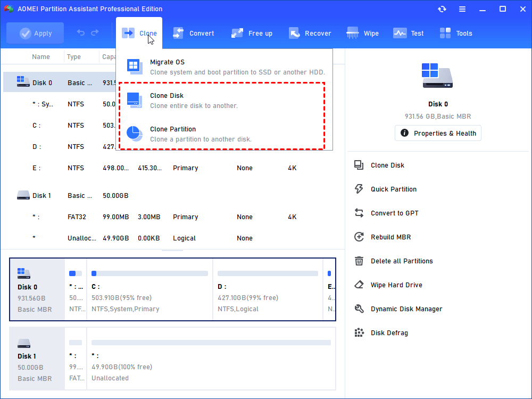Open Dynamic Disk Manager
Image resolution: width=532 pixels, height=399 pixels.
(406, 309)
